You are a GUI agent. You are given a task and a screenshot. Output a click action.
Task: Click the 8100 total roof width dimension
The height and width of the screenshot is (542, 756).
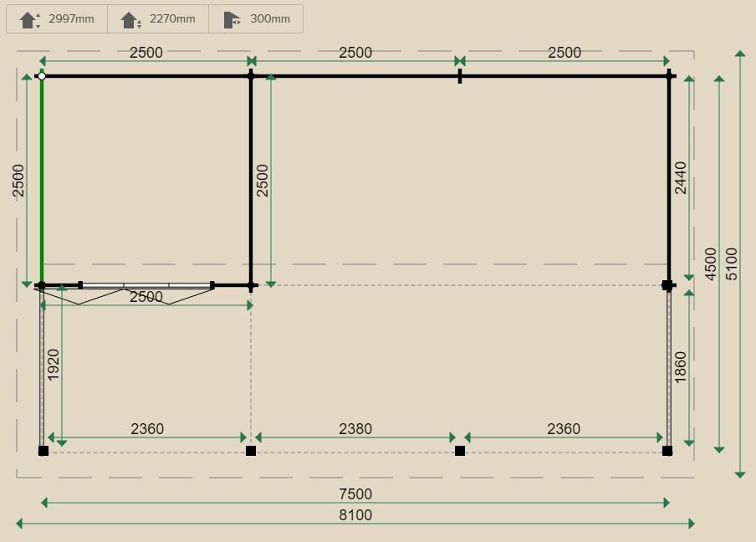pos(355,515)
